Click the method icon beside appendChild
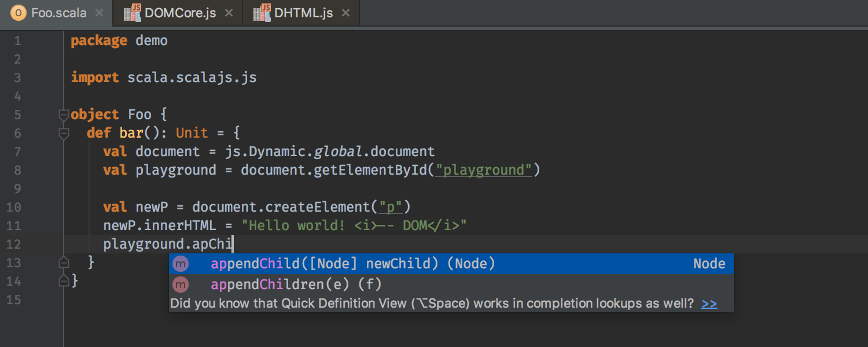The image size is (868, 347). pyautogui.click(x=181, y=264)
